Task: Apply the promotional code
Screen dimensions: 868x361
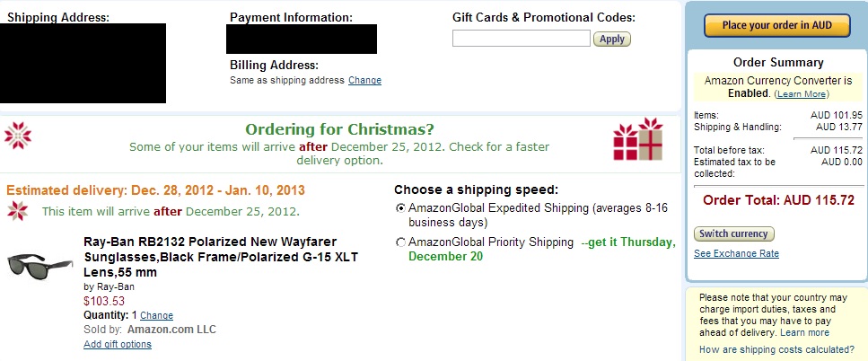Action: tap(611, 39)
